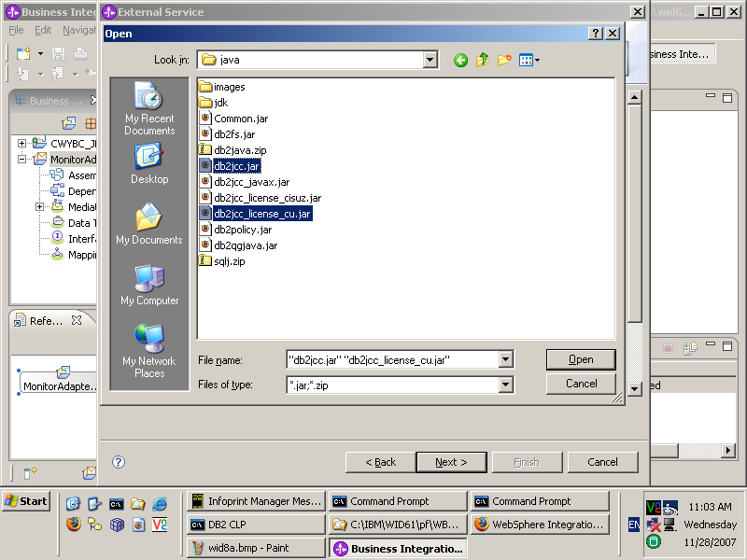Open My Documents place
The image size is (747, 560).
click(x=149, y=224)
